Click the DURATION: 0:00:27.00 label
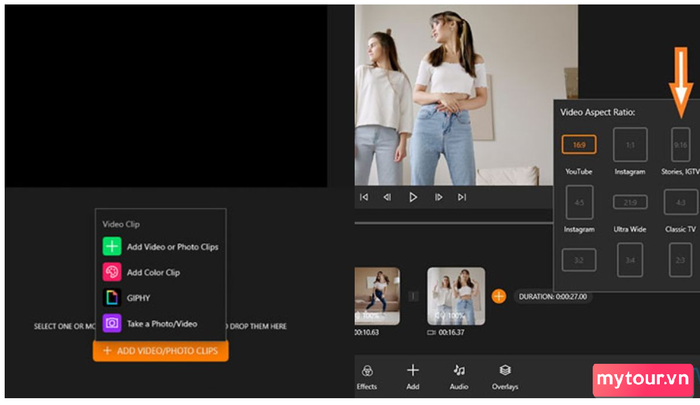Screen dimensions: 700x405 tap(553, 296)
